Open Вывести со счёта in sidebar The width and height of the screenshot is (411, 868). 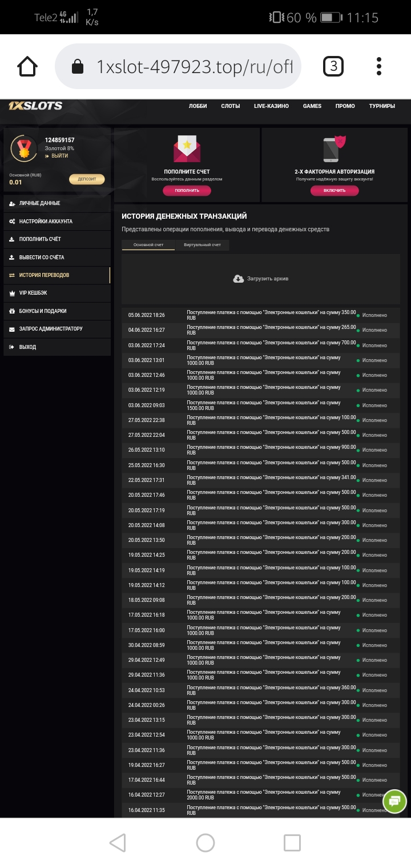coord(57,258)
